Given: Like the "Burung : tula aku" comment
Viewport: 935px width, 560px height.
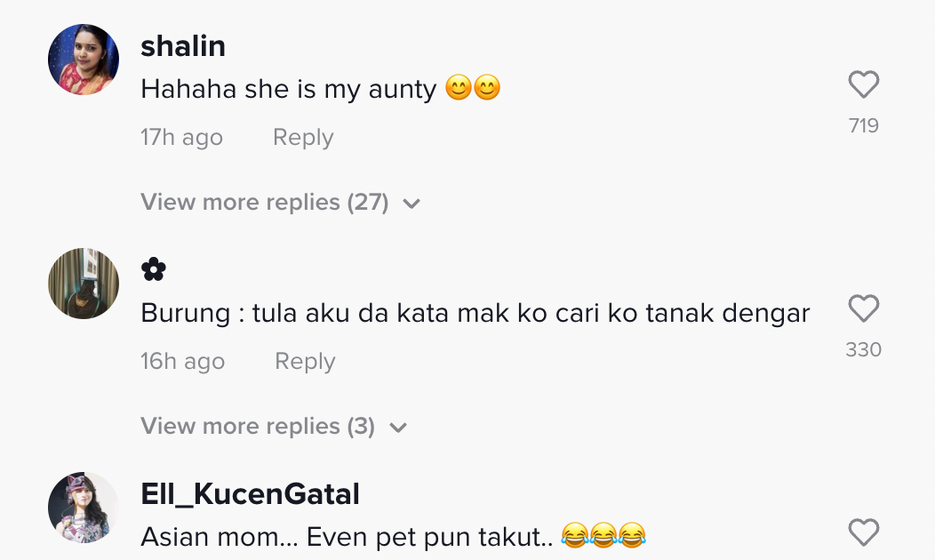Looking at the screenshot, I should click(863, 309).
